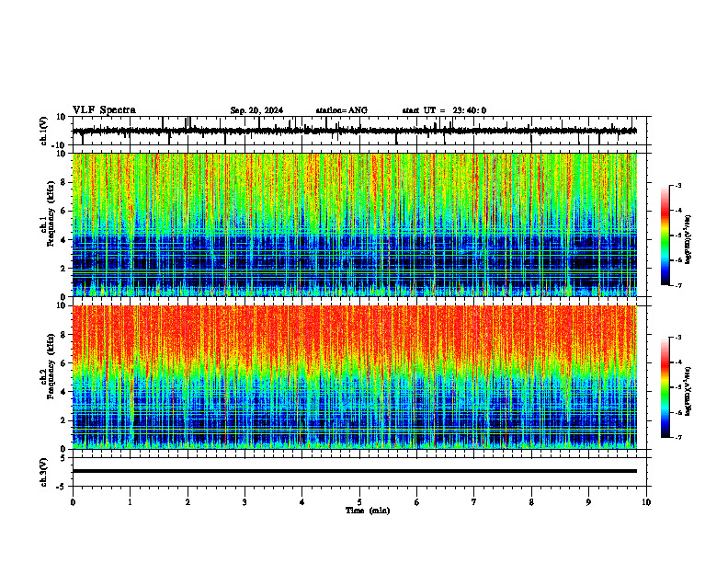Screen dimensions: 728x563
Task: Click the thick black ch.3 signal line
Action: pyautogui.click(x=354, y=471)
